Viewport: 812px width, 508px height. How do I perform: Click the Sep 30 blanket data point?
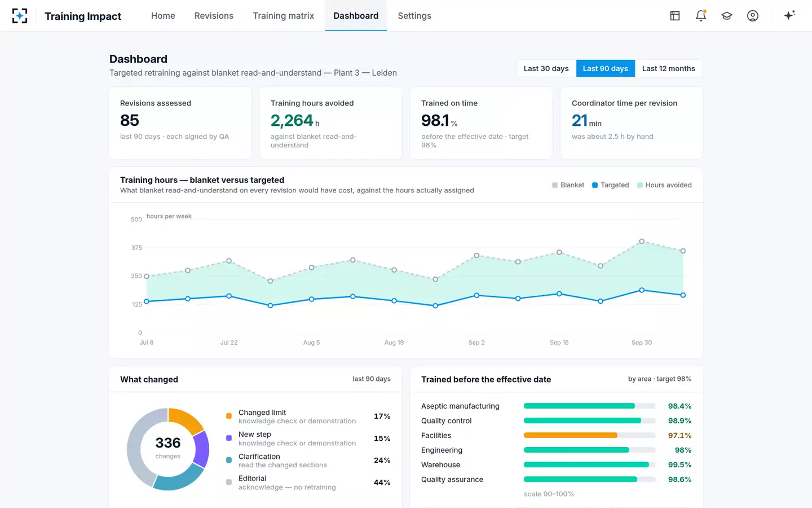642,241
